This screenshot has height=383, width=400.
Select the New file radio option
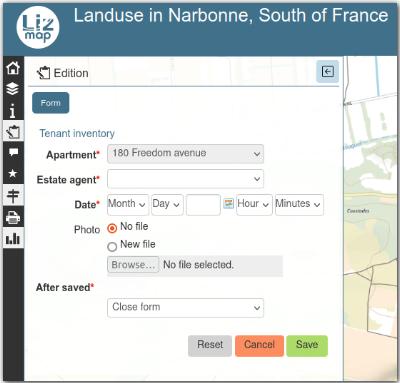[112, 246]
